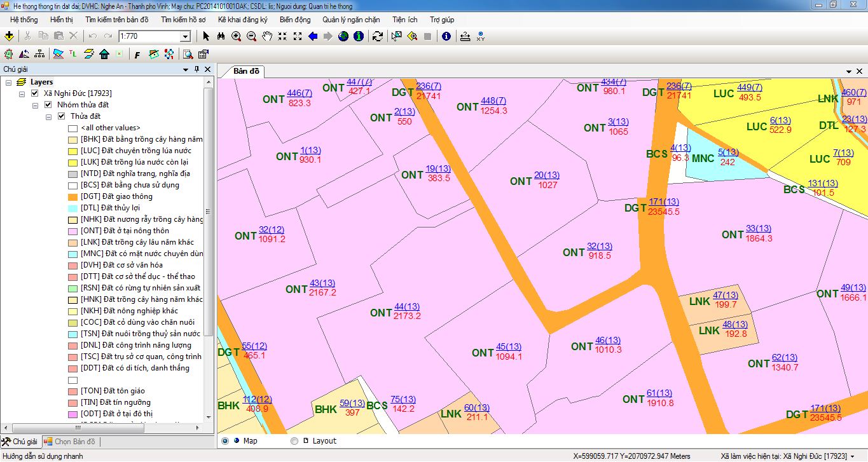Click the cyan [DTL] Đất thủy lợi swatch
Screen dimensions: 868x462
tap(73, 208)
